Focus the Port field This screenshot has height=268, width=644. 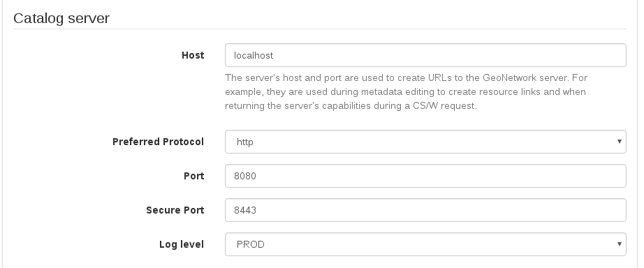pyautogui.click(x=425, y=176)
